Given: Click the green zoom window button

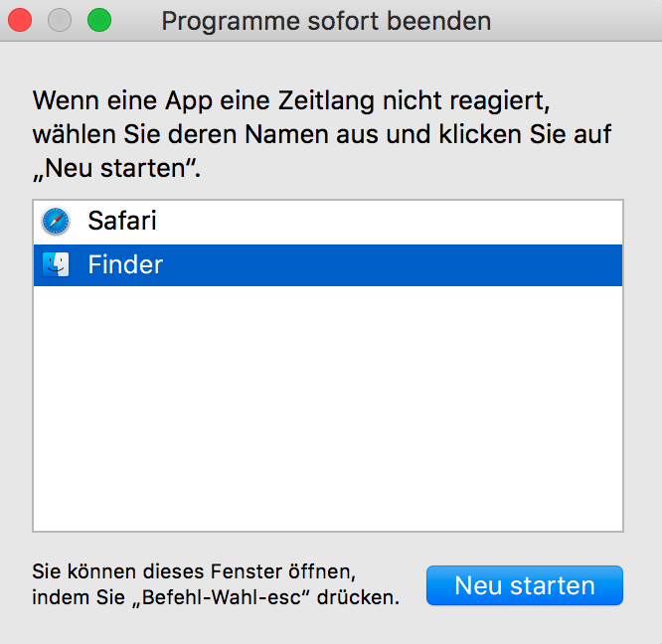Looking at the screenshot, I should [99, 20].
